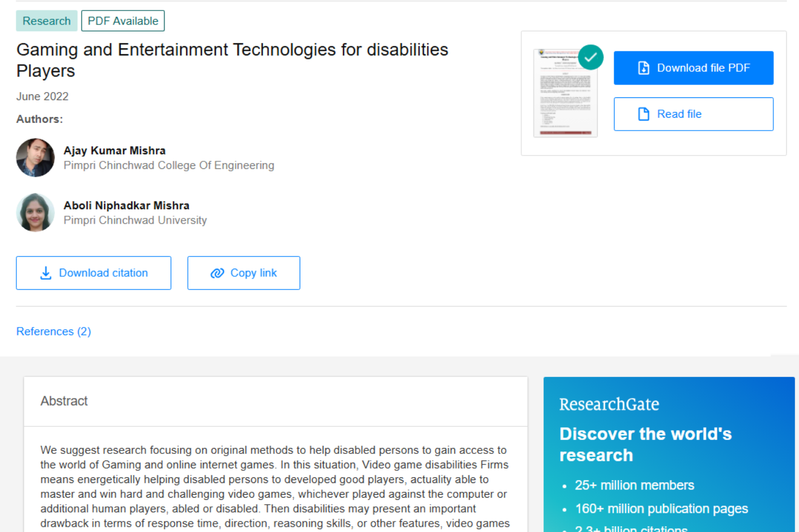Screen dimensions: 799x532
Task: Open the PDF preview thumbnail
Action: [565, 93]
